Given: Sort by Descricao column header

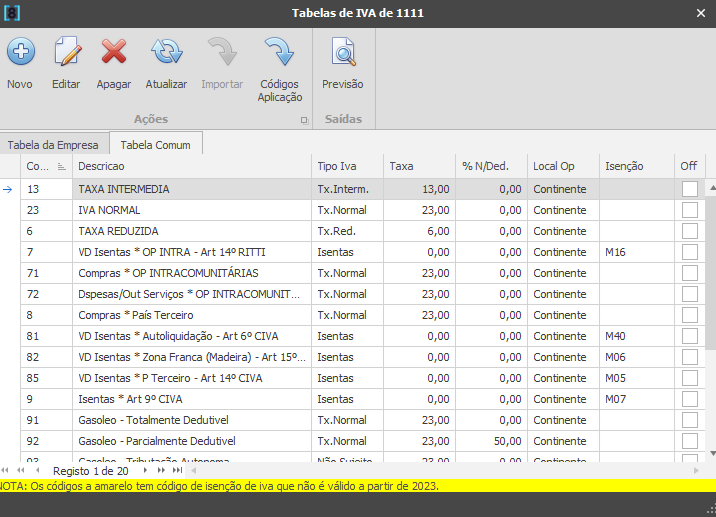Looking at the screenshot, I should (192, 166).
